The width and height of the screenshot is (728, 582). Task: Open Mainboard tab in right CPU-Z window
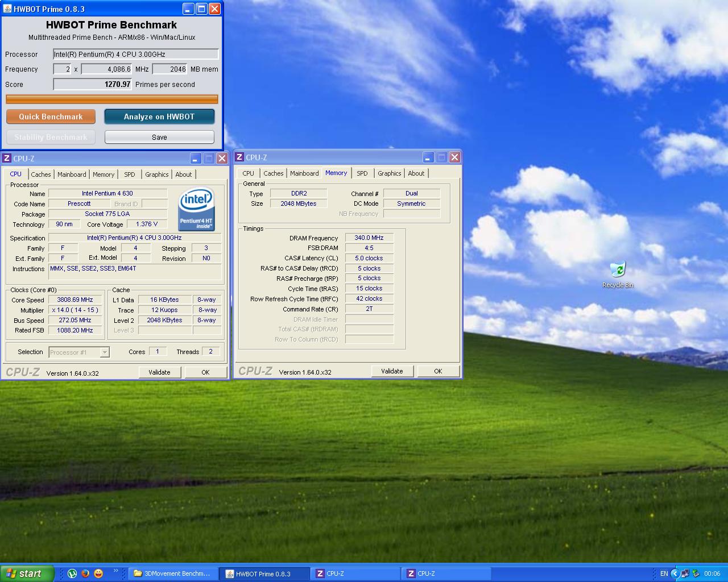click(x=304, y=173)
